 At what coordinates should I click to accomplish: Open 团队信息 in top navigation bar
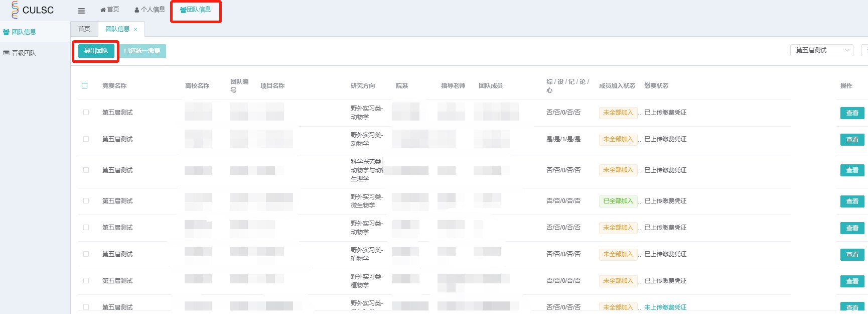196,10
